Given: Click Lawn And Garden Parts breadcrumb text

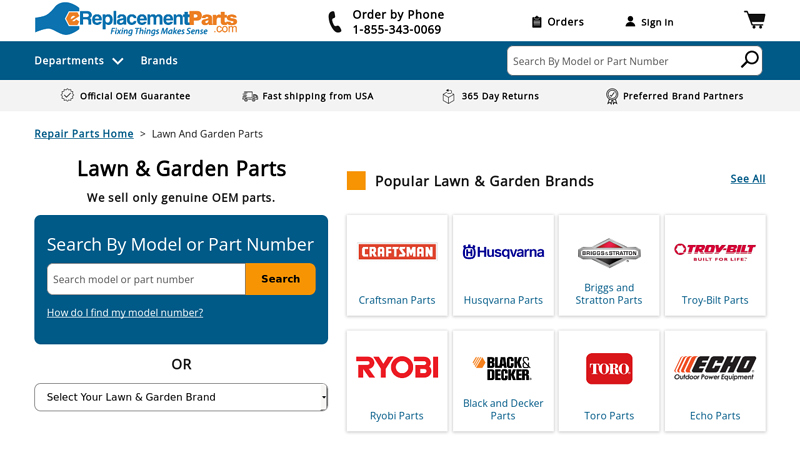Looking at the screenshot, I should pos(207,134).
